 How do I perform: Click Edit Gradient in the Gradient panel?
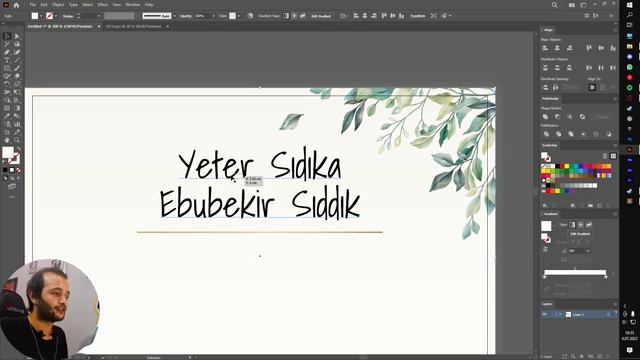click(x=580, y=234)
